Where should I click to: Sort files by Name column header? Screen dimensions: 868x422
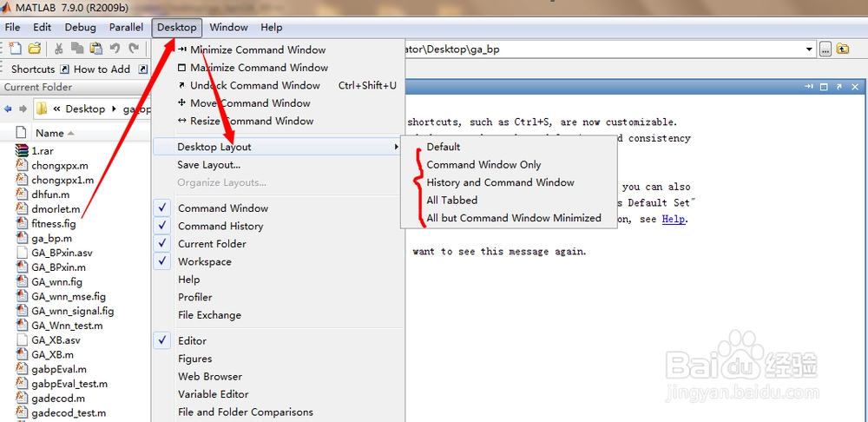[49, 133]
